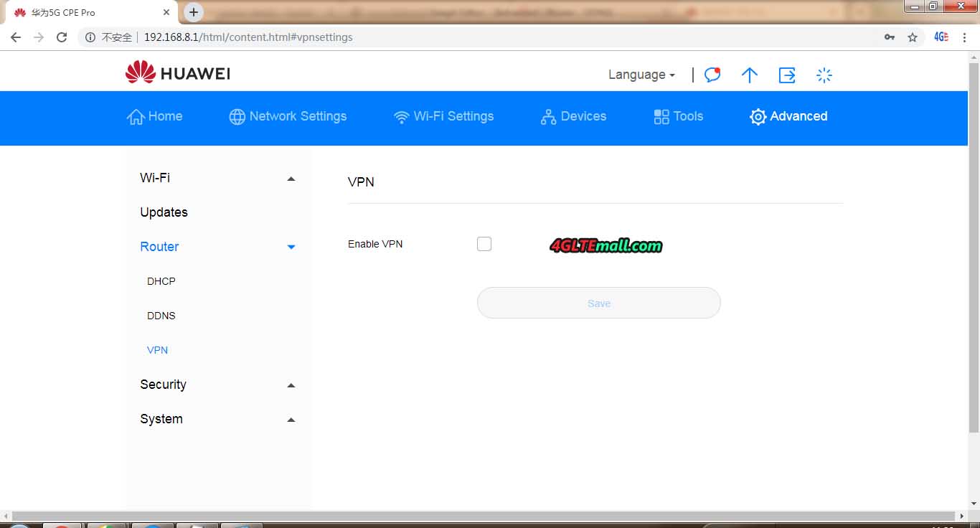980x528 pixels.
Task: Expand the System sidebar section
Action: tap(291, 420)
